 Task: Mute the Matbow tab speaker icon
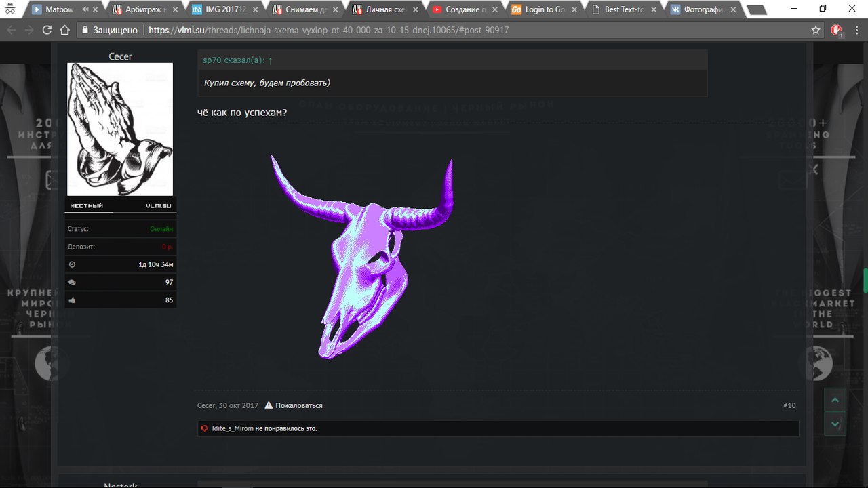85,9
